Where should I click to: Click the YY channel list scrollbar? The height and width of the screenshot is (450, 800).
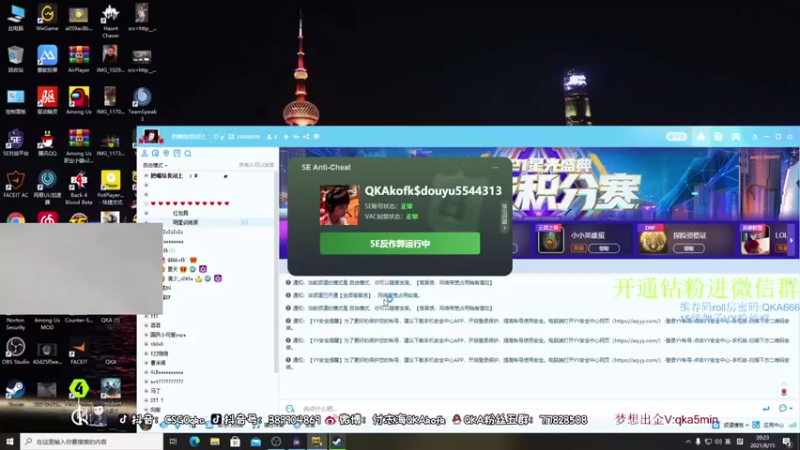pos(276,270)
